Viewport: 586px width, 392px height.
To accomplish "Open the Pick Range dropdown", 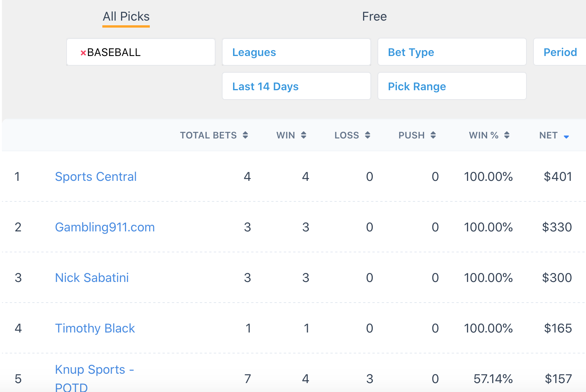I will [452, 86].
